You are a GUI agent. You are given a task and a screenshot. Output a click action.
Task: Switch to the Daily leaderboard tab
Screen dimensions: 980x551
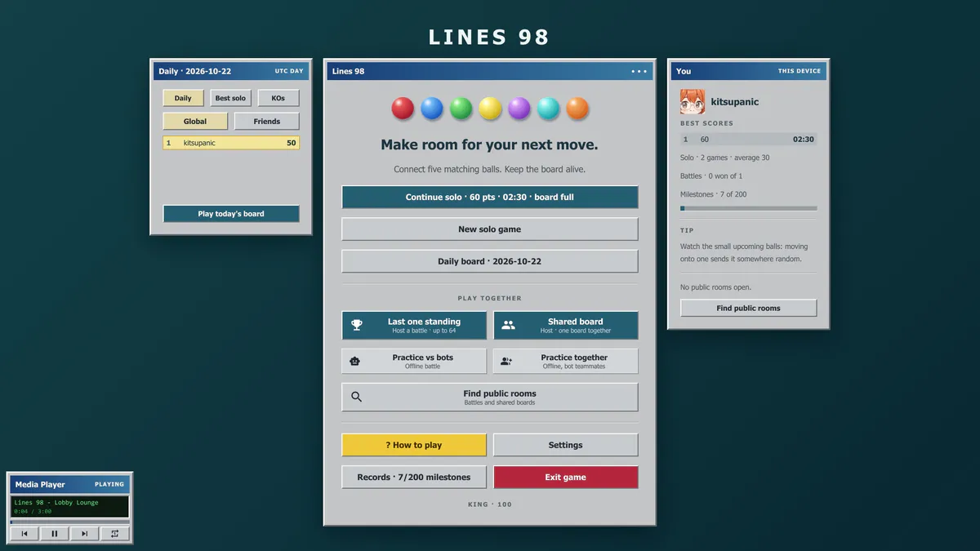pyautogui.click(x=183, y=98)
